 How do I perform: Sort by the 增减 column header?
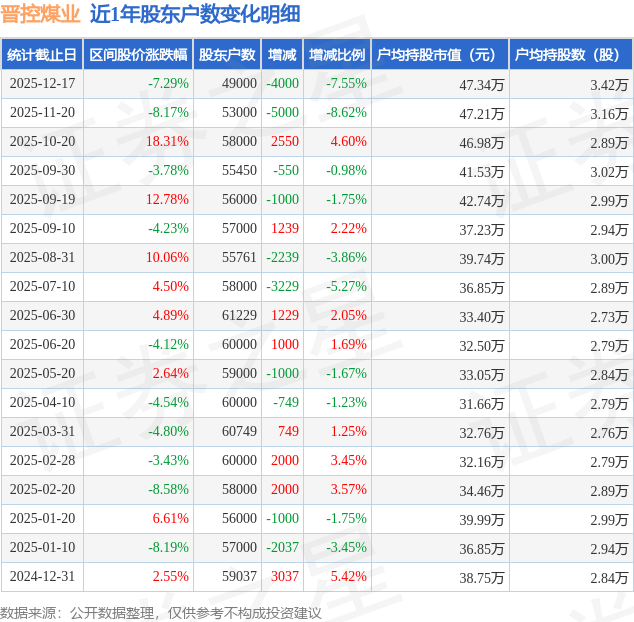(284, 55)
